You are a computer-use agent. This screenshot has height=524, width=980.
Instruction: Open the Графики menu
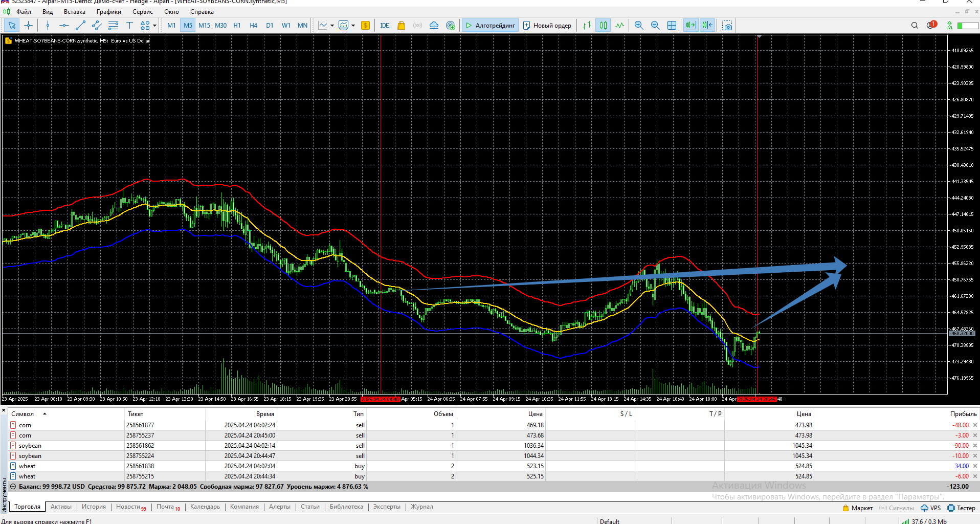[x=109, y=12]
